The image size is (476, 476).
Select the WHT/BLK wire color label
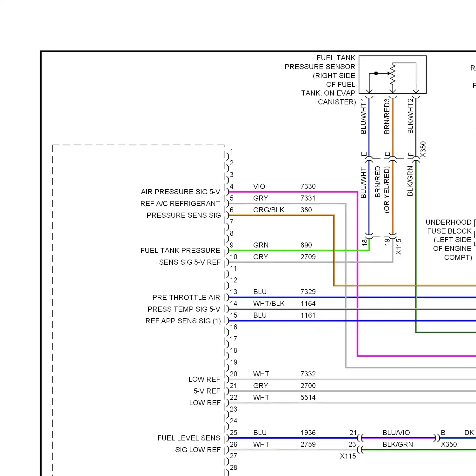[x=269, y=303]
